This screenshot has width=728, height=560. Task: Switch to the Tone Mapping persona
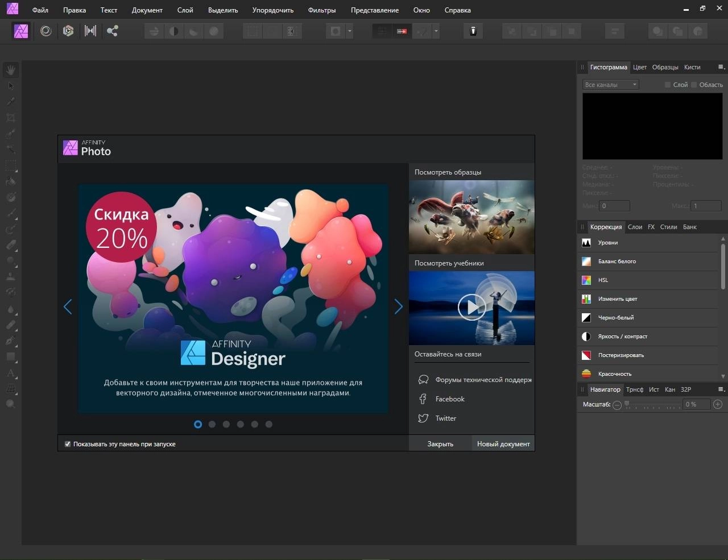pyautogui.click(x=90, y=31)
